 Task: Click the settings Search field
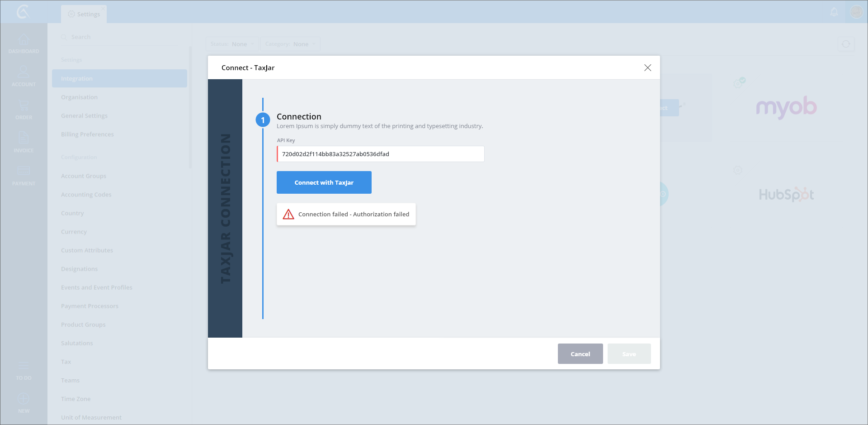click(x=122, y=37)
